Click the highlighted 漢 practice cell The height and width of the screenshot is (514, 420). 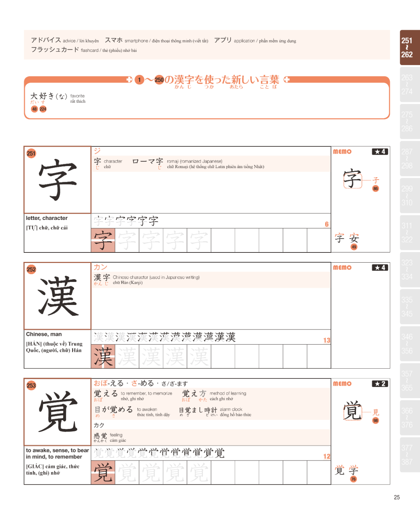point(103,356)
